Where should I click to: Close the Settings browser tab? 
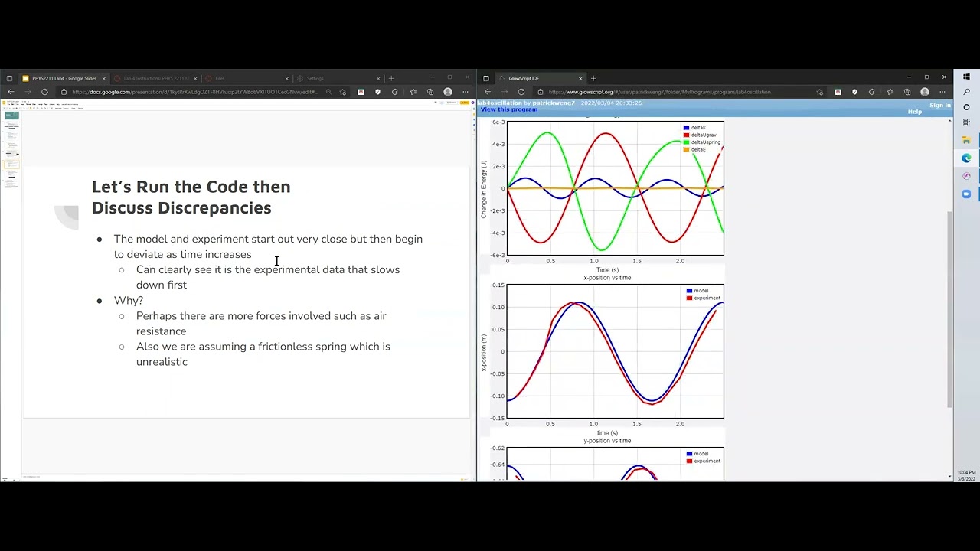(377, 78)
